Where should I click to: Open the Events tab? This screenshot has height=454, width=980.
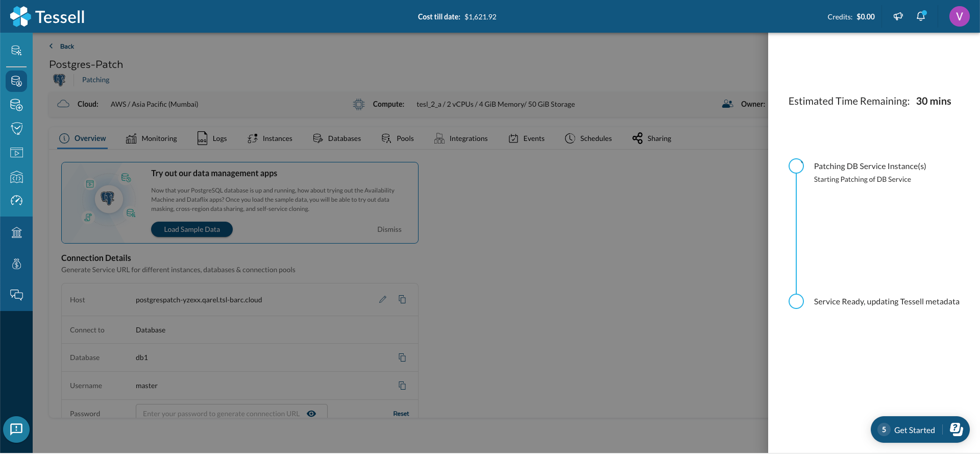(526, 138)
